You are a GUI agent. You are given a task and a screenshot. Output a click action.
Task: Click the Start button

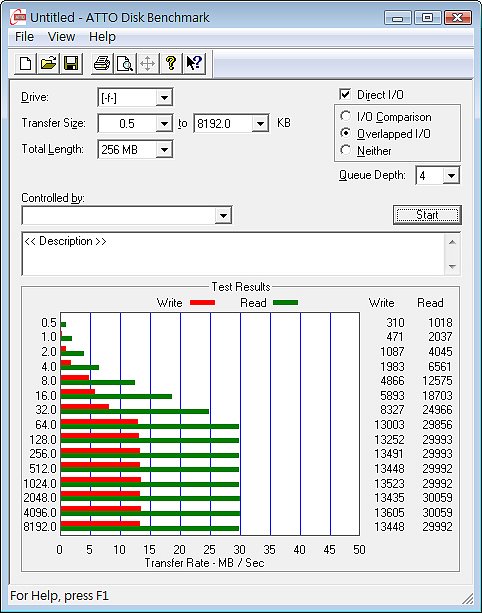[427, 215]
